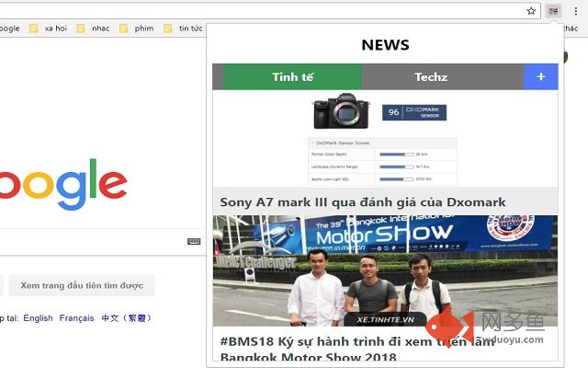The height and width of the screenshot is (368, 588).
Task: Open the nhac bookmarks folder
Action: coord(93,29)
